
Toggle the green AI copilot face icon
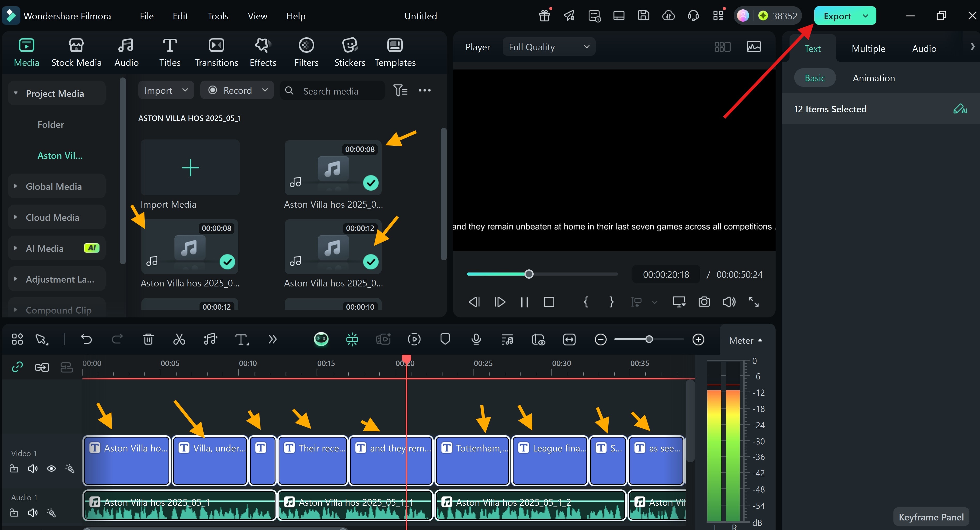321,339
